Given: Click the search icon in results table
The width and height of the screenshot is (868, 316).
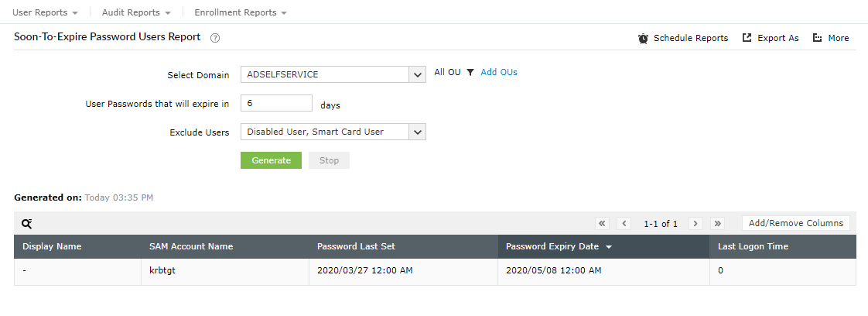Looking at the screenshot, I should pyautogui.click(x=26, y=223).
